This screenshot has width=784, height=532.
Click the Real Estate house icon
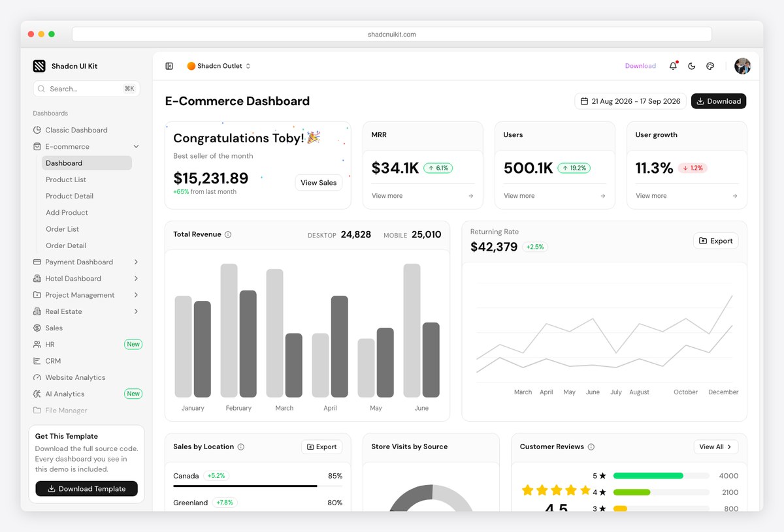37,311
